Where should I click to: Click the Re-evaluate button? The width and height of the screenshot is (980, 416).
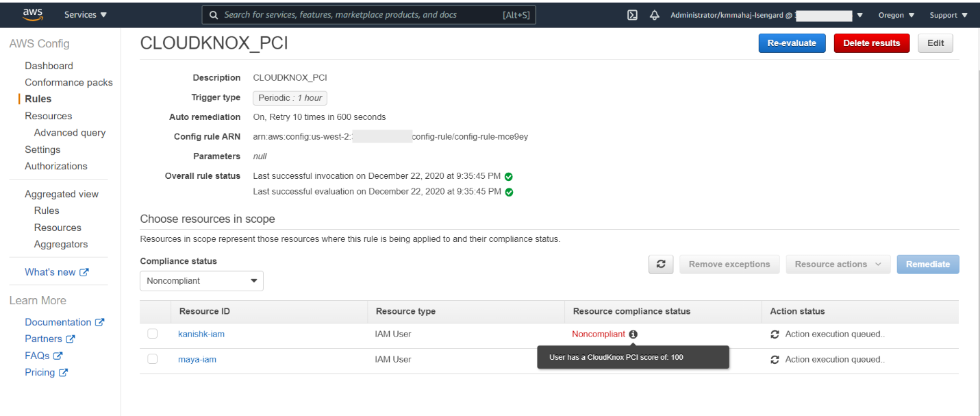tap(792, 43)
